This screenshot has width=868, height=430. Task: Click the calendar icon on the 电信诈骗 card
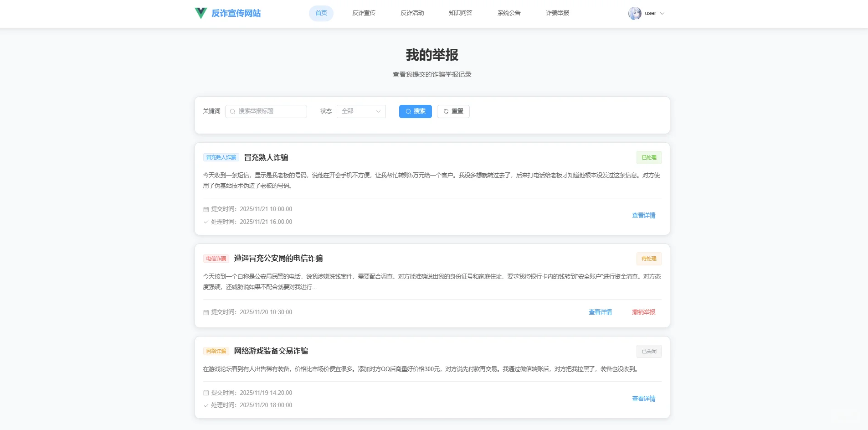click(x=205, y=312)
